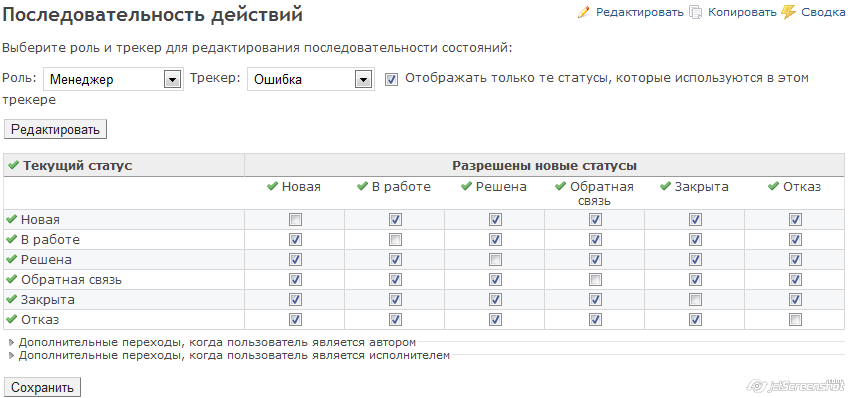
Task: Click green checkmark in Обратная связь column header
Action: click(561, 187)
